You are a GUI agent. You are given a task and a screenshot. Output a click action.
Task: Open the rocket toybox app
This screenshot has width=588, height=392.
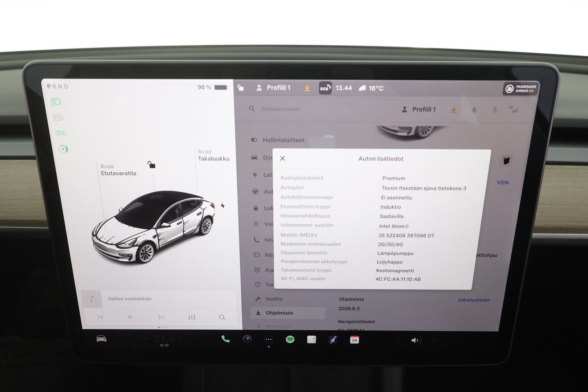click(333, 340)
